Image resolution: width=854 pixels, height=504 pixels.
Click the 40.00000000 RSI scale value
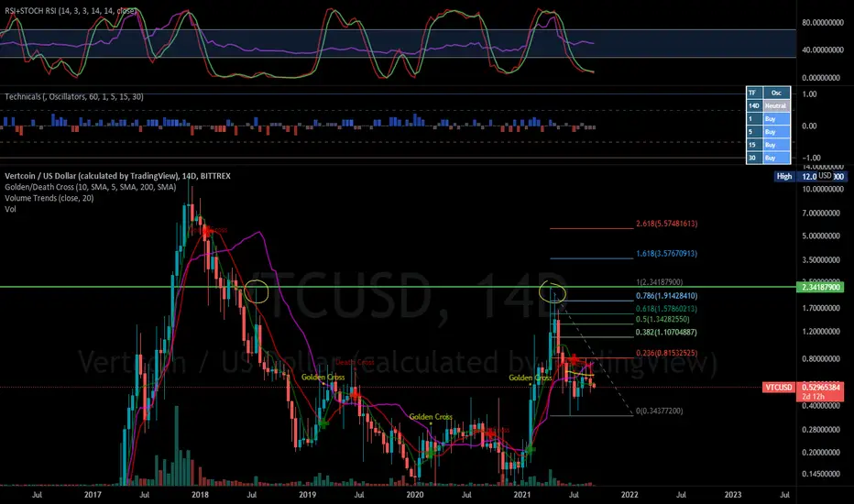(x=821, y=50)
